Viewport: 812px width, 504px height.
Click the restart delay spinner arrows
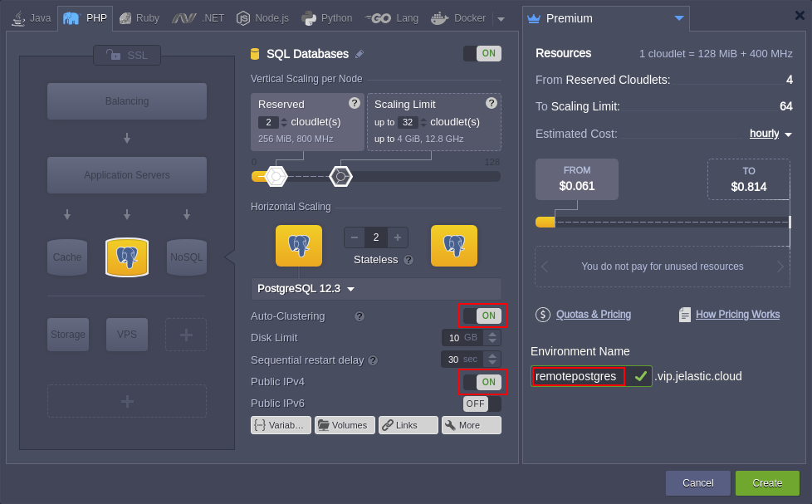(492, 360)
